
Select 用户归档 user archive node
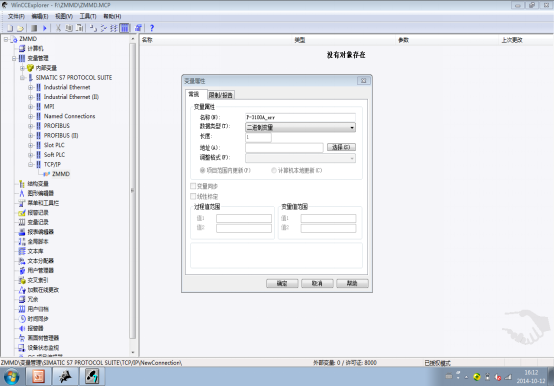(x=38, y=309)
